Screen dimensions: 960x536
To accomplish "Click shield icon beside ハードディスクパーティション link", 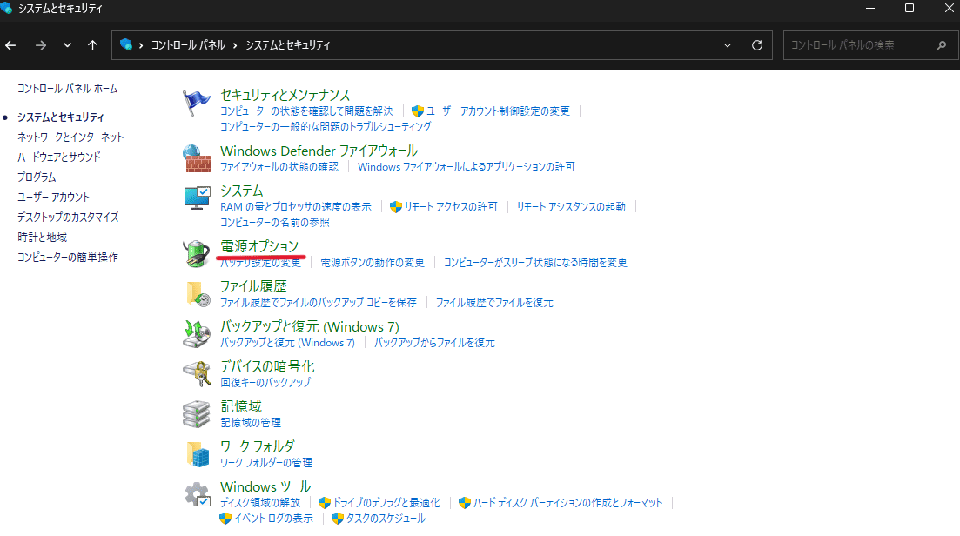I will [x=465, y=502].
